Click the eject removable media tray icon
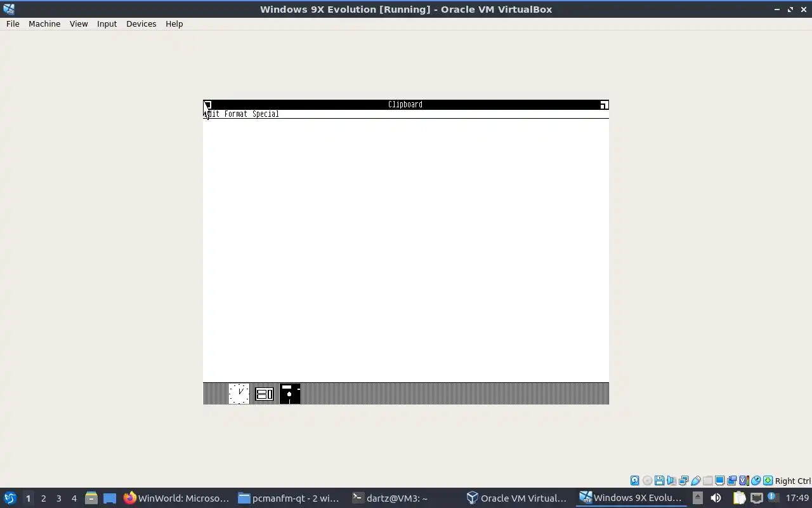 click(x=697, y=498)
